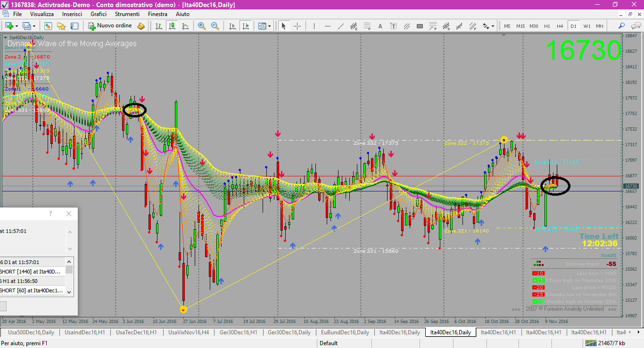Switch to the UsaVixNov16,H4 chart tab

(189, 332)
